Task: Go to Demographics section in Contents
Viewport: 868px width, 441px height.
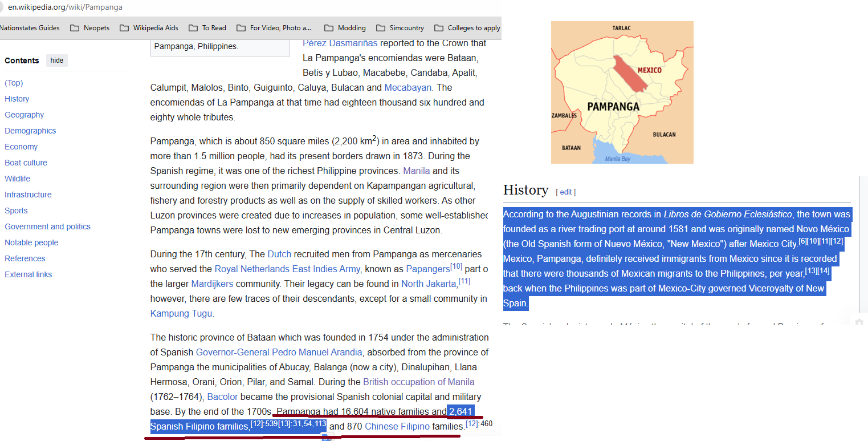Action: 30,131
